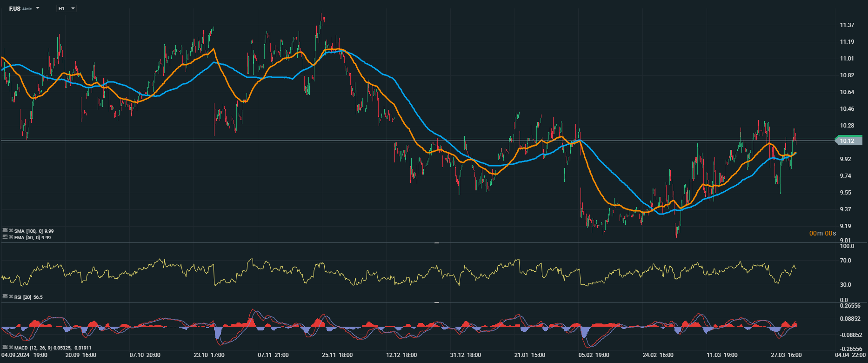The width and height of the screenshot is (868, 363).
Task: Open the MACD indicator settings icon
Action: pos(5,347)
